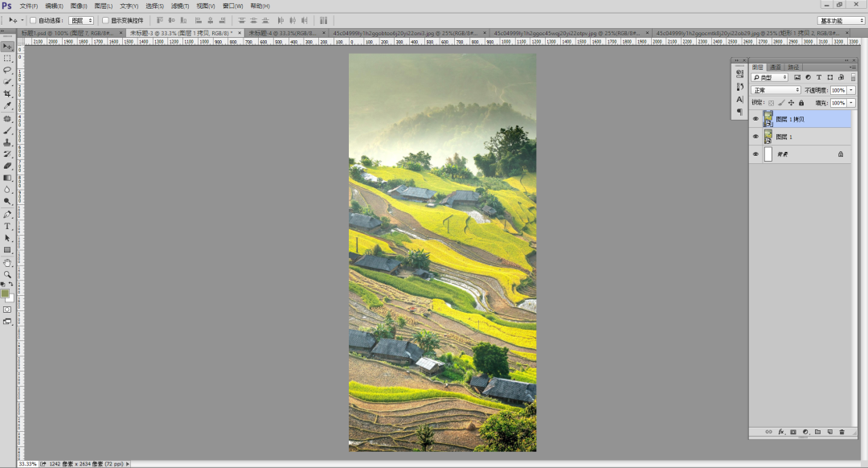Toggle lock transparent pixels in Layers panel
868x468 pixels.
click(x=771, y=103)
